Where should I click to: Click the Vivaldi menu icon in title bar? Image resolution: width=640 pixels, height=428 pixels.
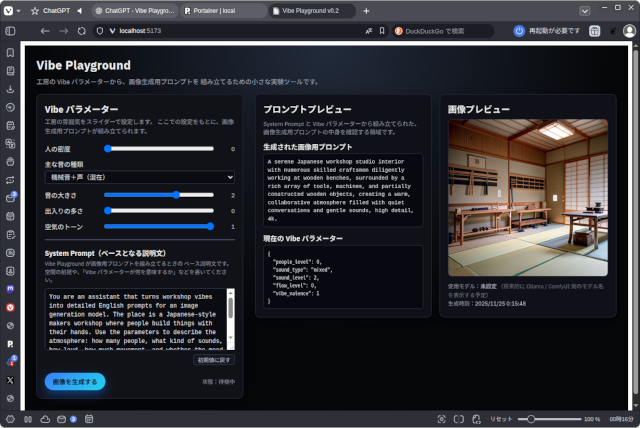coord(10,10)
